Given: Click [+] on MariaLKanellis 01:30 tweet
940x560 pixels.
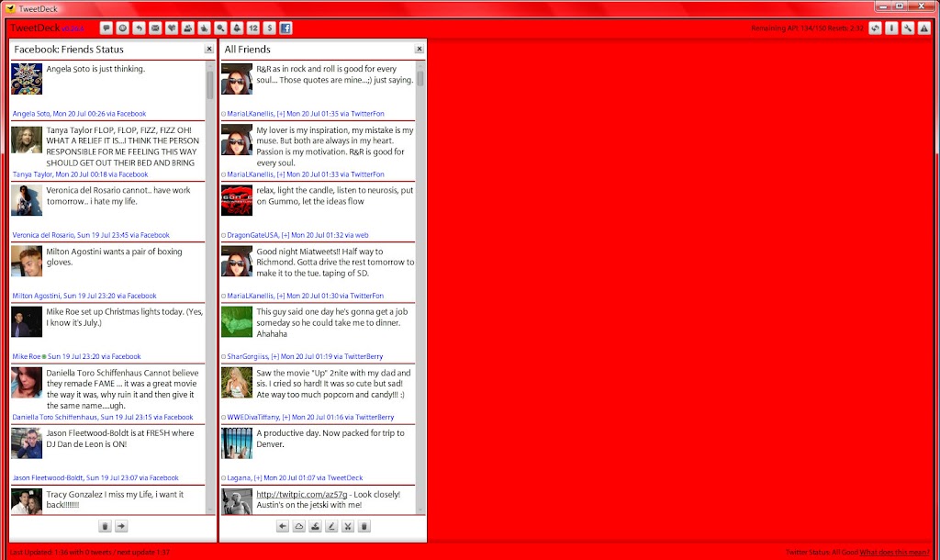Looking at the screenshot, I should tap(281, 296).
